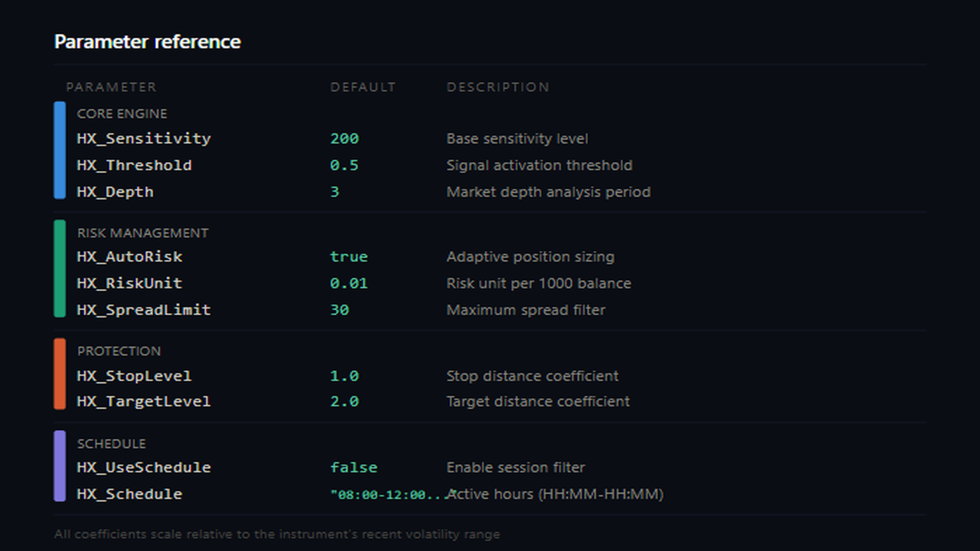The height and width of the screenshot is (551, 980).
Task: Click the orange Protection color bar
Action: [60, 373]
